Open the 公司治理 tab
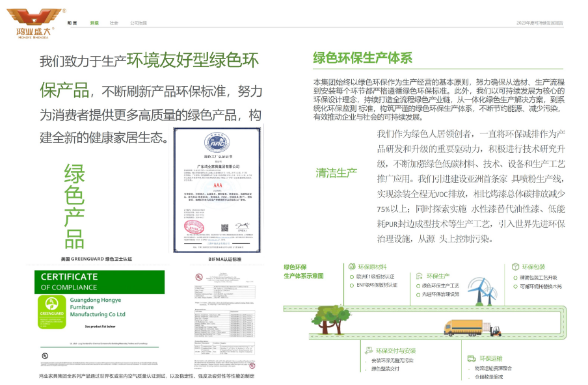Viewport: 588px width, 385px height. pos(139,23)
